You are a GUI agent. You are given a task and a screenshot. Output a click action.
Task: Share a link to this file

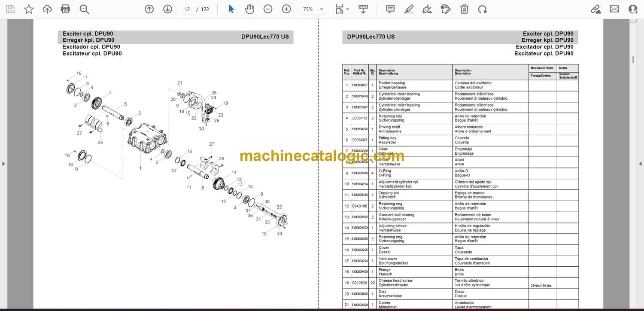(595, 9)
